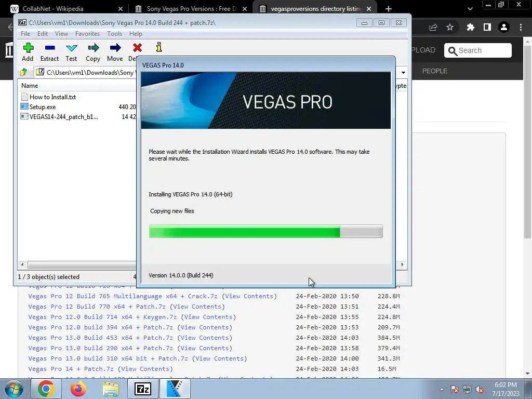Click the red Delete icon in 7-Zip
Screen dimensions: 532x399
(137, 48)
